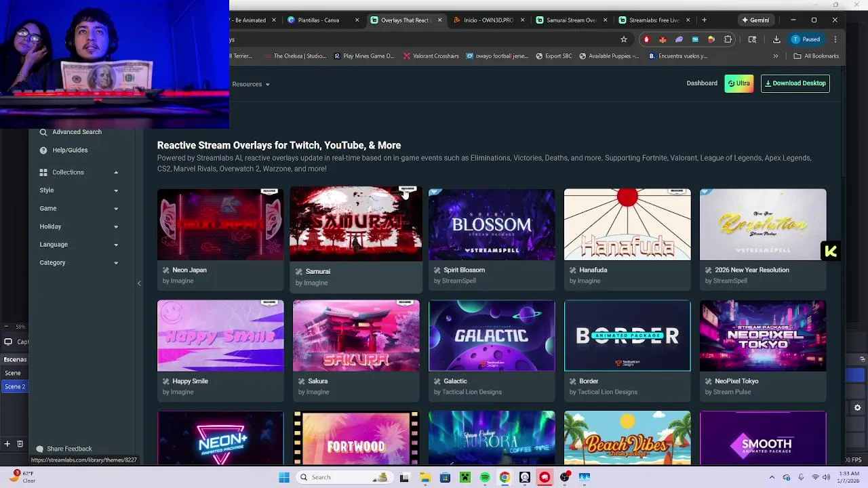Click the Stream Pulse author name
Viewport: 868px width, 488px height.
732,392
